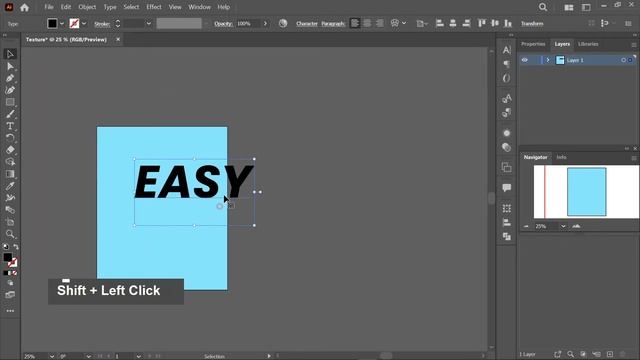This screenshot has width=640, height=360.
Task: Open the Window menu
Action: (199, 7)
